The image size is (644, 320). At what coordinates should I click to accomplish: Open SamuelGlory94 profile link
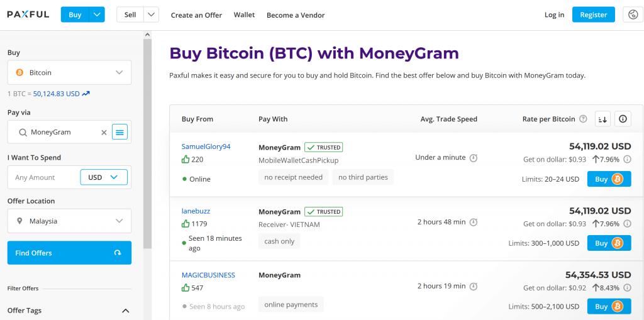click(206, 146)
